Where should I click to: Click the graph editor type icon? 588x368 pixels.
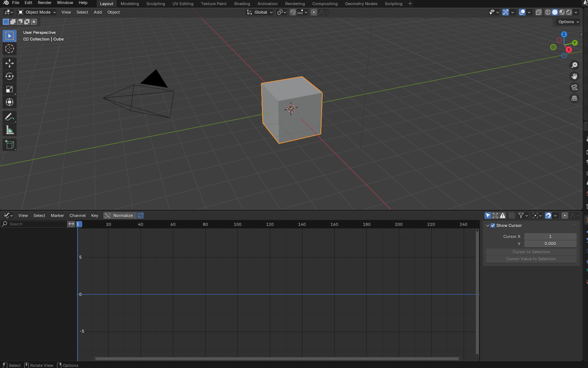point(8,215)
